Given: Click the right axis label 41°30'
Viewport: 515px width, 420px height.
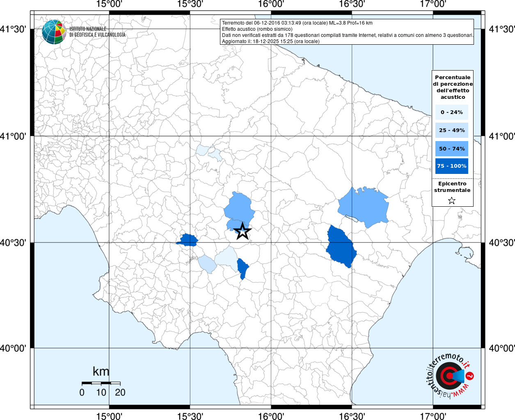Looking at the screenshot, I should [502, 29].
